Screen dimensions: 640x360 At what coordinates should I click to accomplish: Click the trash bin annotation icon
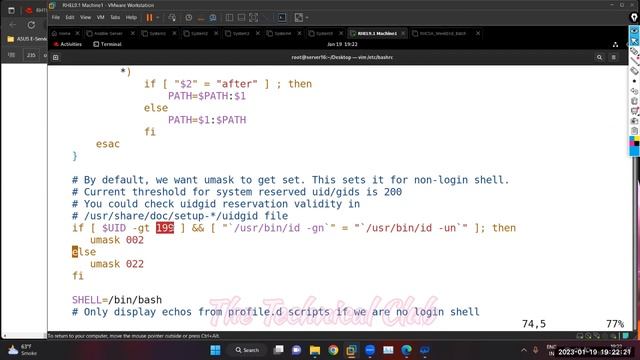click(634, 101)
